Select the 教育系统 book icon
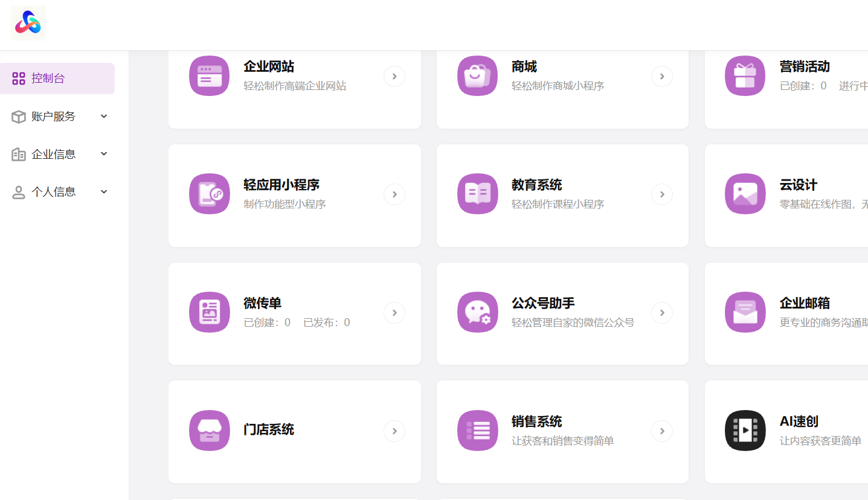The width and height of the screenshot is (868, 500). click(477, 194)
